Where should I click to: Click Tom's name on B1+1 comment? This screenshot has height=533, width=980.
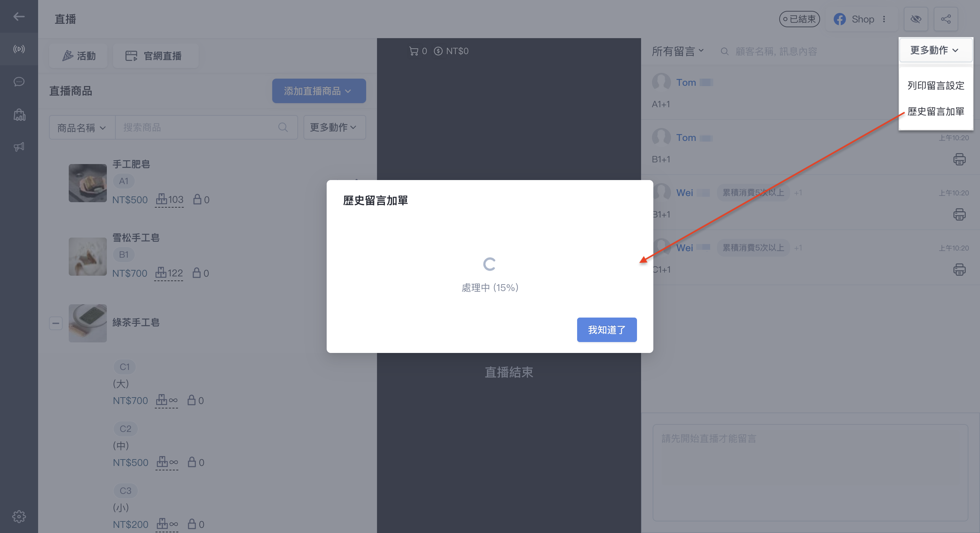[x=686, y=138]
